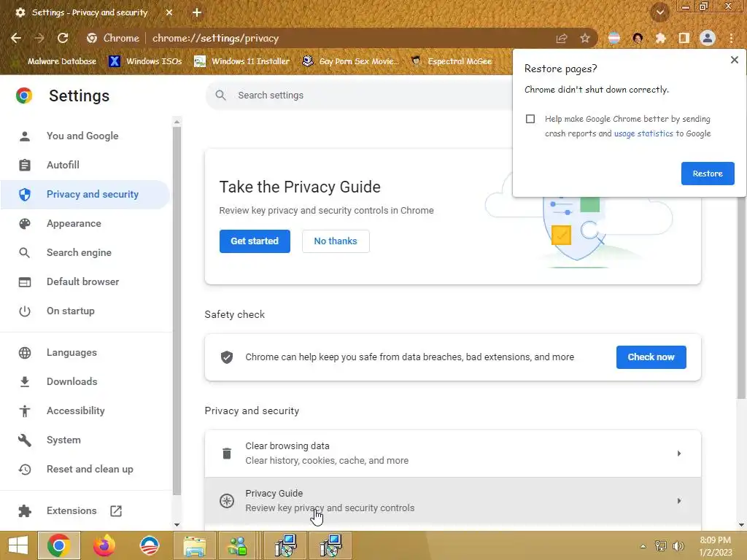This screenshot has width=747, height=560.
Task: Click the Privacy Guide compass icon
Action: pyautogui.click(x=227, y=501)
